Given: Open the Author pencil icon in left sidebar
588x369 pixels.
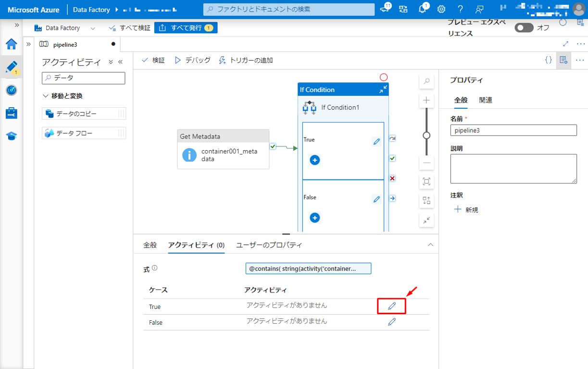Looking at the screenshot, I should [x=12, y=67].
